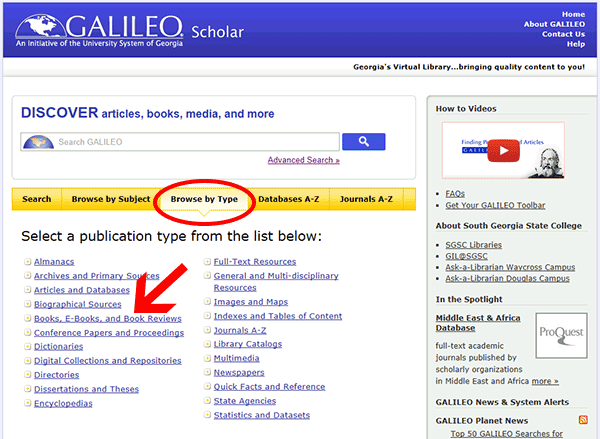Screen dimensions: 600x439
Task: Click the blue magnifying glass search button
Action: (x=363, y=142)
